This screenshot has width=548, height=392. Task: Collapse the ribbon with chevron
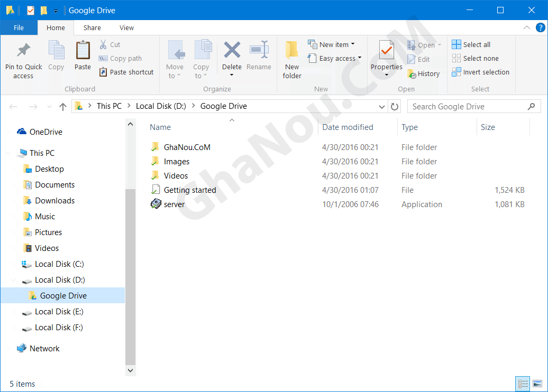(527, 27)
